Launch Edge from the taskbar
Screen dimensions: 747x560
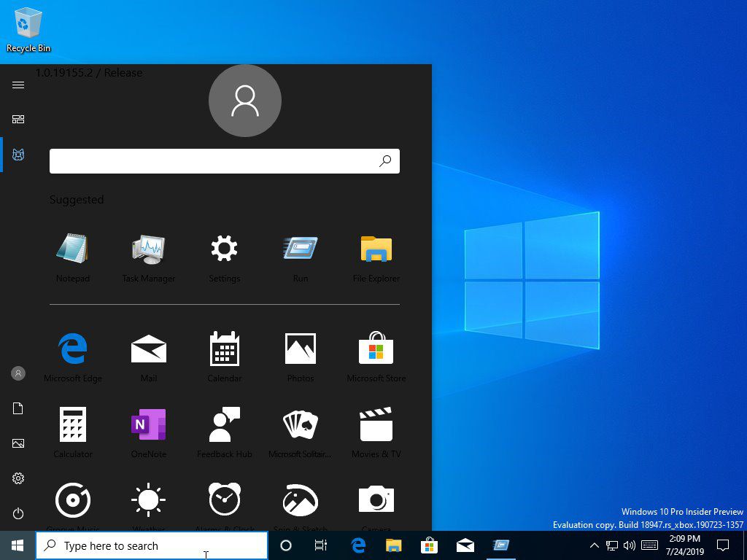pyautogui.click(x=358, y=545)
